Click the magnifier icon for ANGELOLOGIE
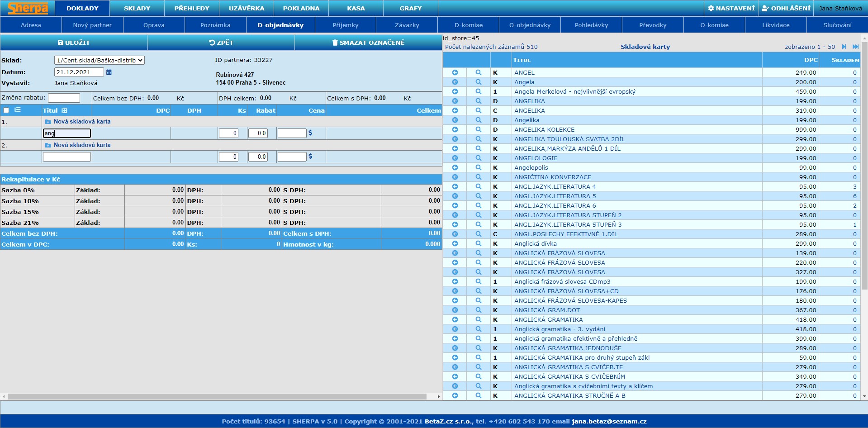Image resolution: width=868 pixels, height=428 pixels. (x=478, y=158)
